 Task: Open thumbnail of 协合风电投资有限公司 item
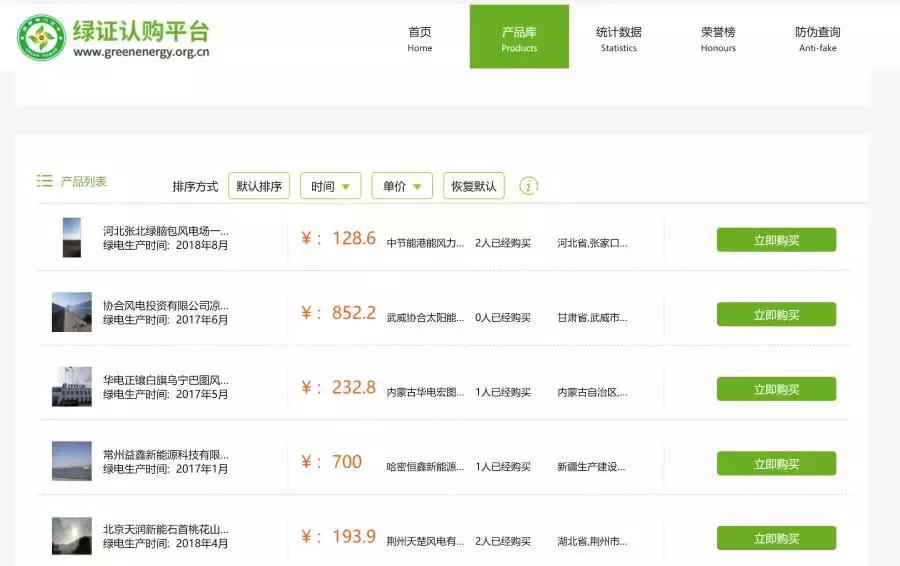pos(72,312)
